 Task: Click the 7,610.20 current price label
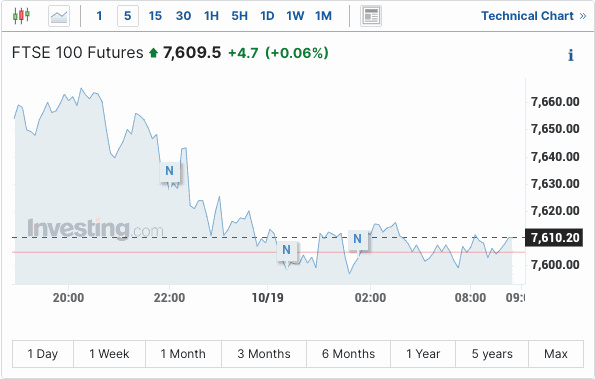tap(555, 238)
